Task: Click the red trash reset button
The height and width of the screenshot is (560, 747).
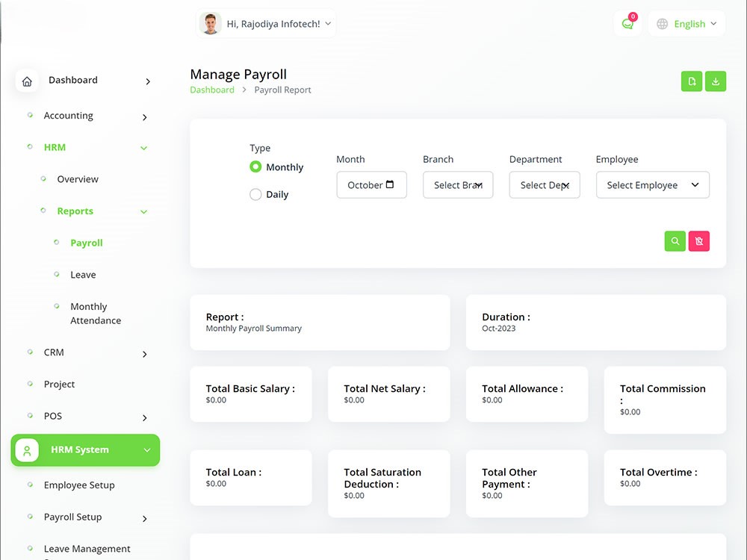Action: click(699, 241)
